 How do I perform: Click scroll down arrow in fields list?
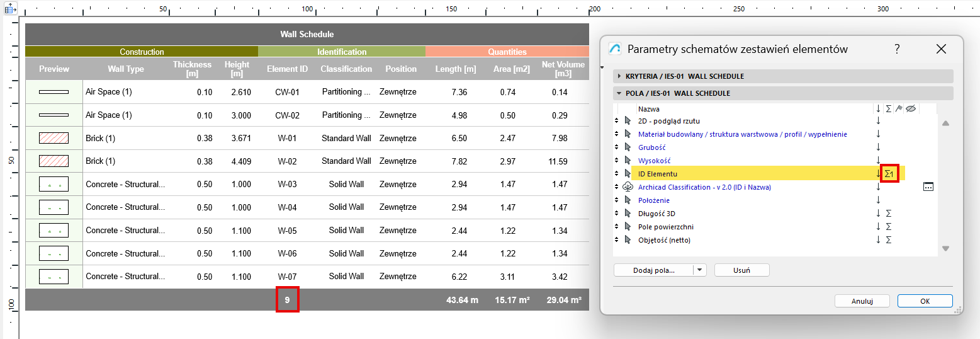tap(945, 249)
